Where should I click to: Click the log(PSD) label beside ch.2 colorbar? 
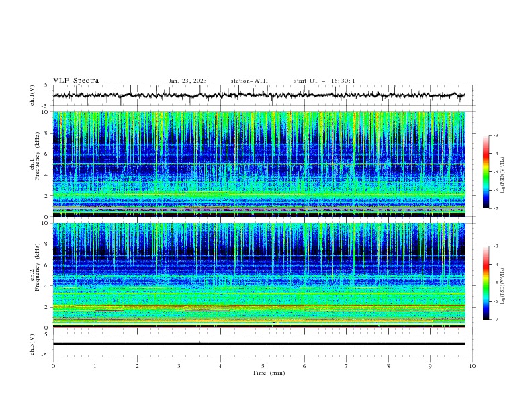coord(502,285)
